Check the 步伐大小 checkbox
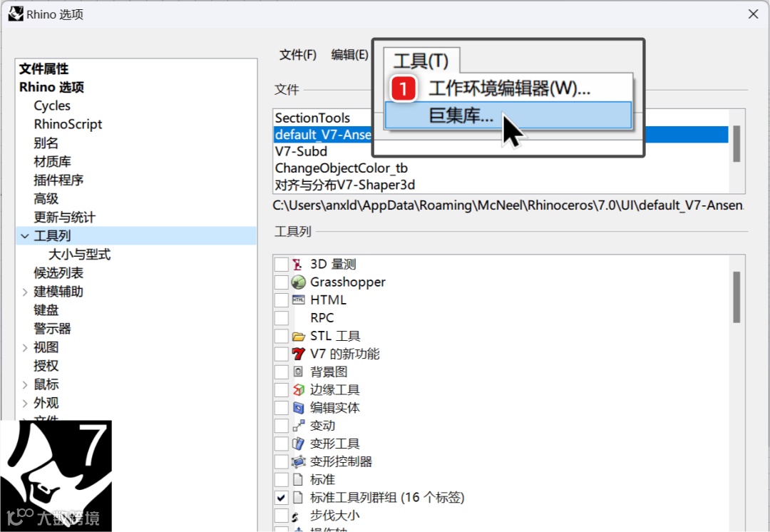This screenshot has height=532, width=770. (x=282, y=516)
